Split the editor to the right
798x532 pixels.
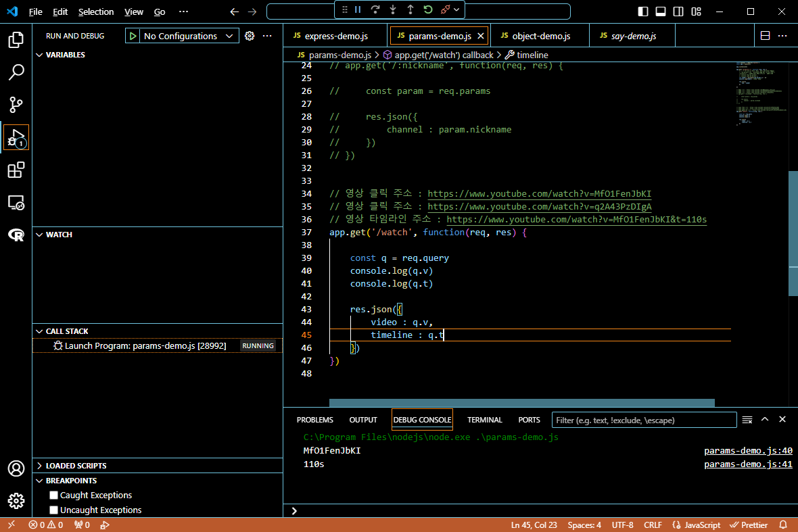(x=765, y=36)
